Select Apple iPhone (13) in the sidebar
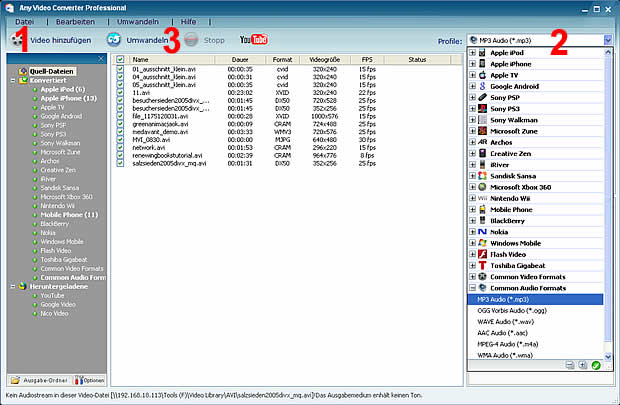The height and width of the screenshot is (405, 620). pyautogui.click(x=69, y=98)
